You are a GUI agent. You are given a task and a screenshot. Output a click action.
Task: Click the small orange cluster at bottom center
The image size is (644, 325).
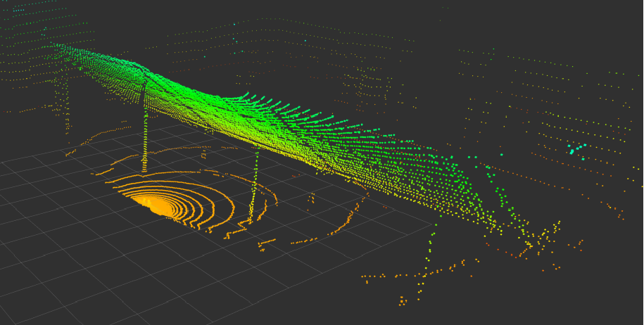pos(403,301)
